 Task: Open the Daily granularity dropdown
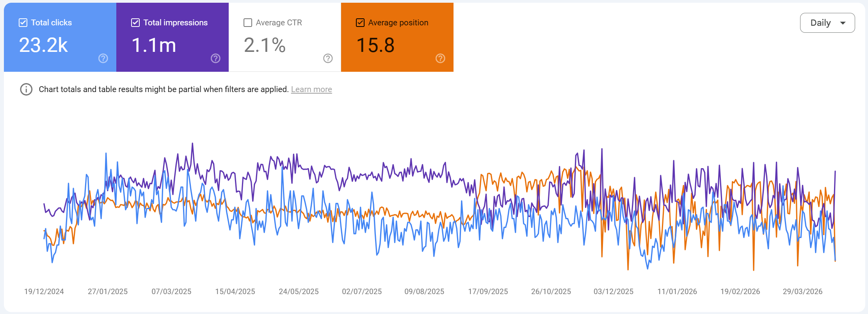pos(820,23)
